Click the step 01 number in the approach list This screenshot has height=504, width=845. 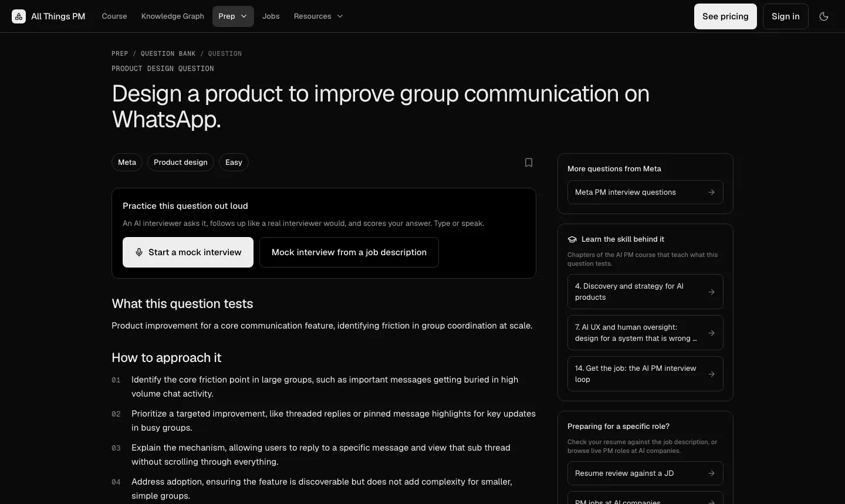(116, 380)
